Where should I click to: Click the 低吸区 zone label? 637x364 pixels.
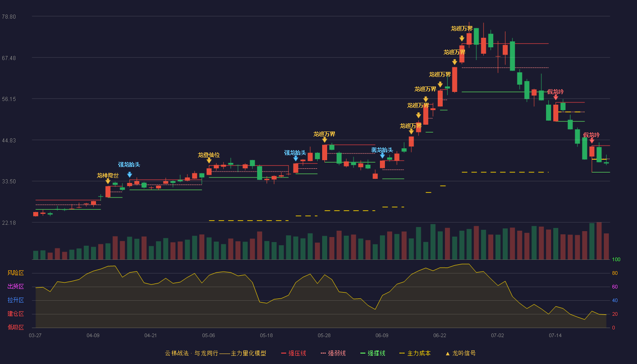(15, 327)
